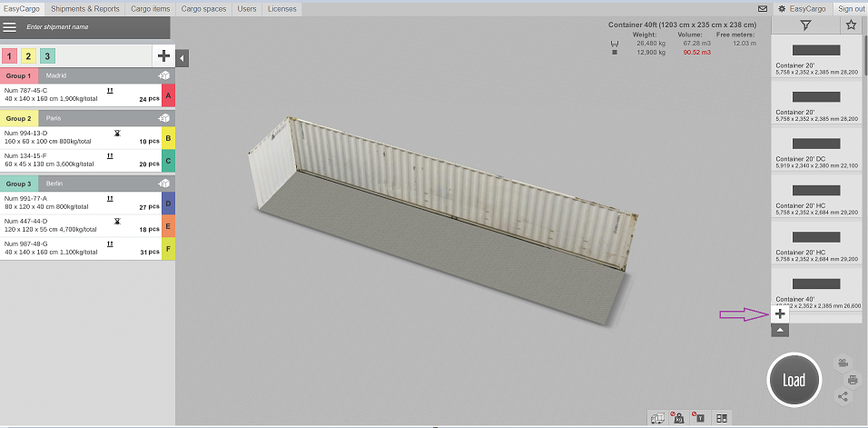Click the printer icon near Load button
868x428 pixels.
click(x=852, y=379)
